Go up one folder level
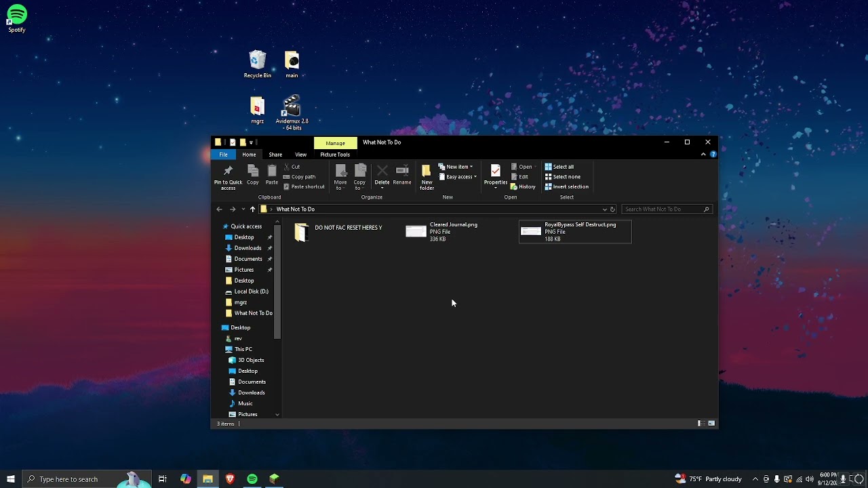 tap(252, 209)
